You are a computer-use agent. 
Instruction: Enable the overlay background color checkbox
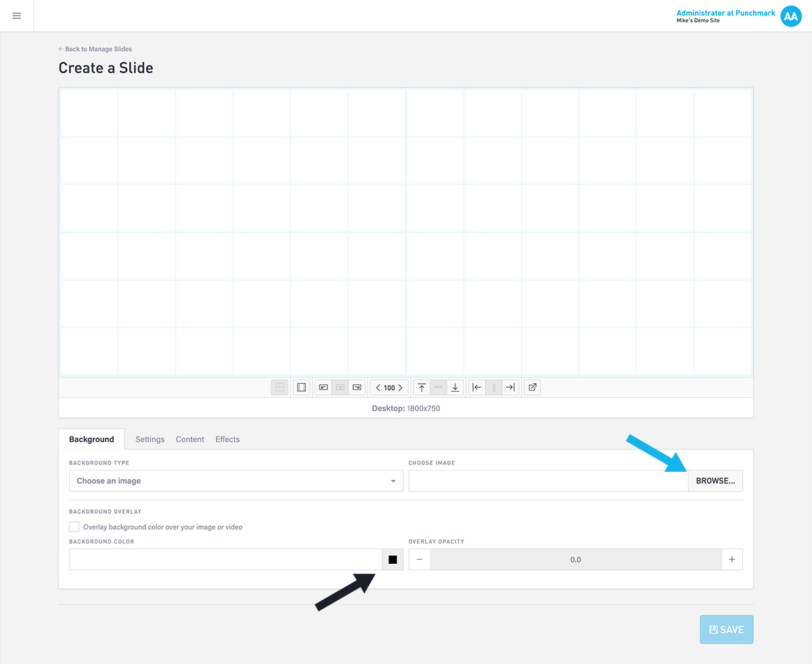point(74,527)
